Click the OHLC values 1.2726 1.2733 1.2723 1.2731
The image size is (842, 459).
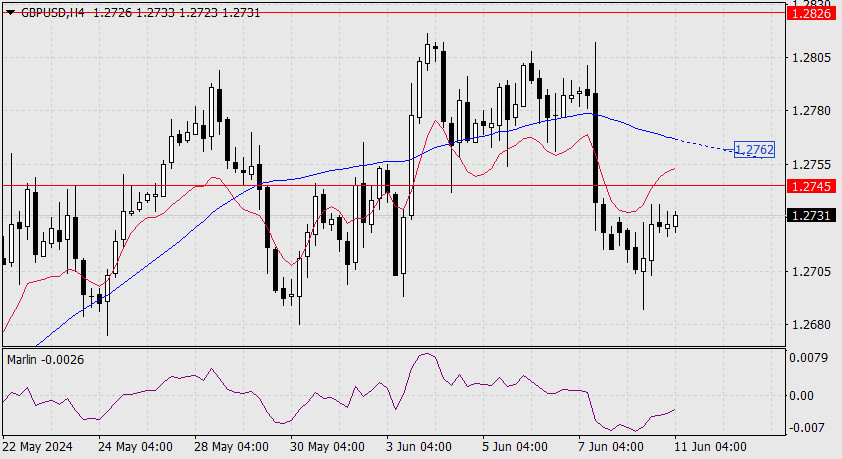(177, 13)
